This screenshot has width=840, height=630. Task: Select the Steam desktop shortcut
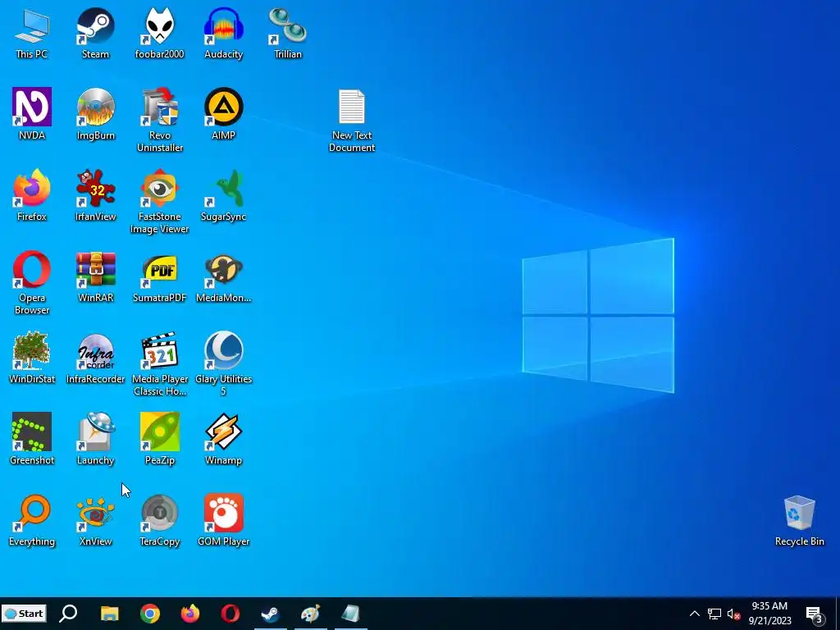(x=95, y=32)
